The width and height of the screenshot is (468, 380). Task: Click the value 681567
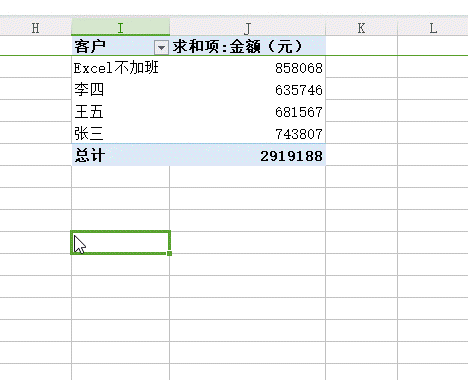[299, 112]
